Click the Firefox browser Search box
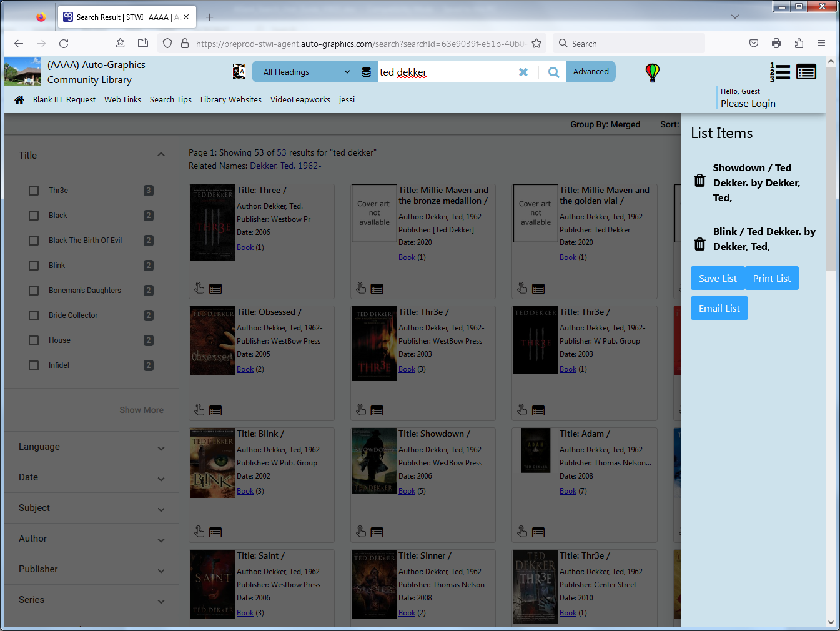This screenshot has height=631, width=840. (629, 44)
